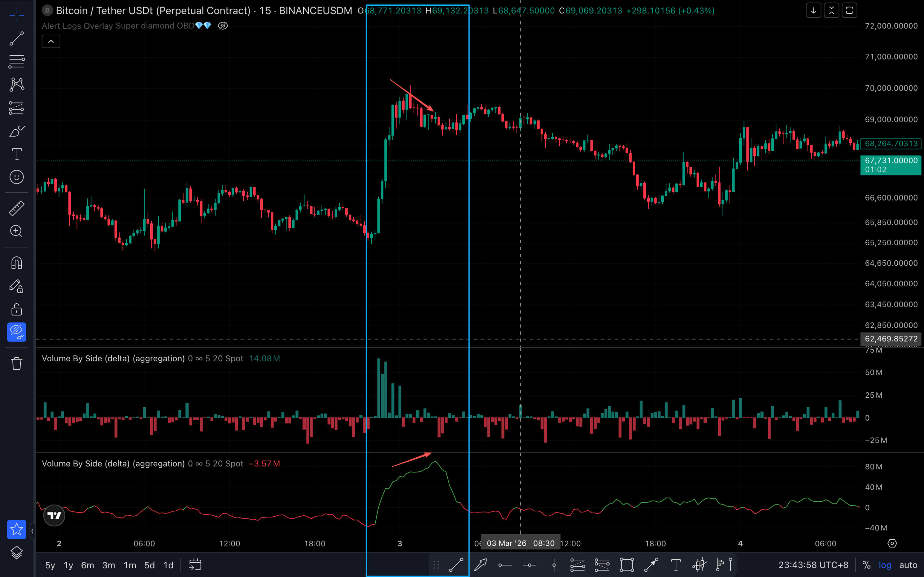Image resolution: width=924 pixels, height=577 pixels.
Task: Toggle the Alert Logs Overlay indicator visibility
Action: tap(223, 26)
